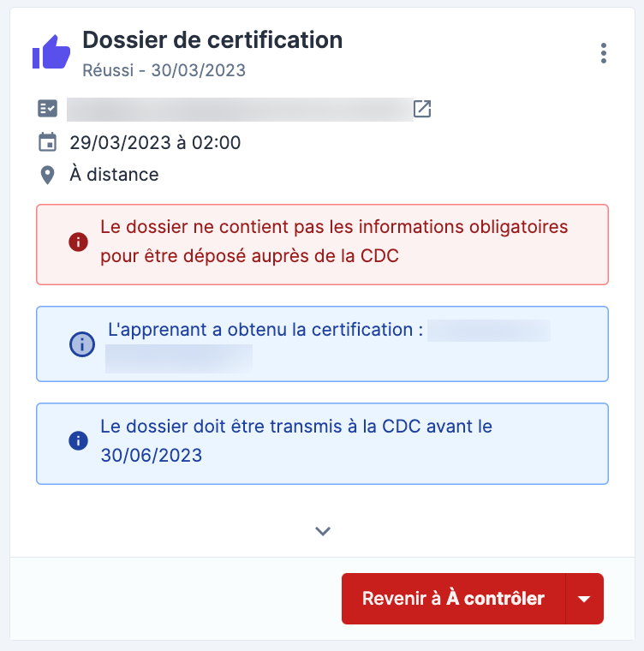
Task: Click the À distance location text
Action: [114, 175]
